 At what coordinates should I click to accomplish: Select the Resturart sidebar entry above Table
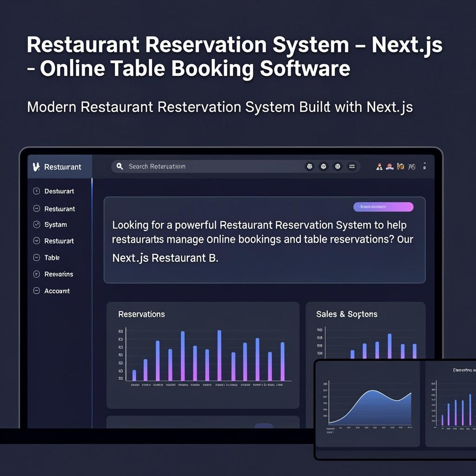(59, 241)
